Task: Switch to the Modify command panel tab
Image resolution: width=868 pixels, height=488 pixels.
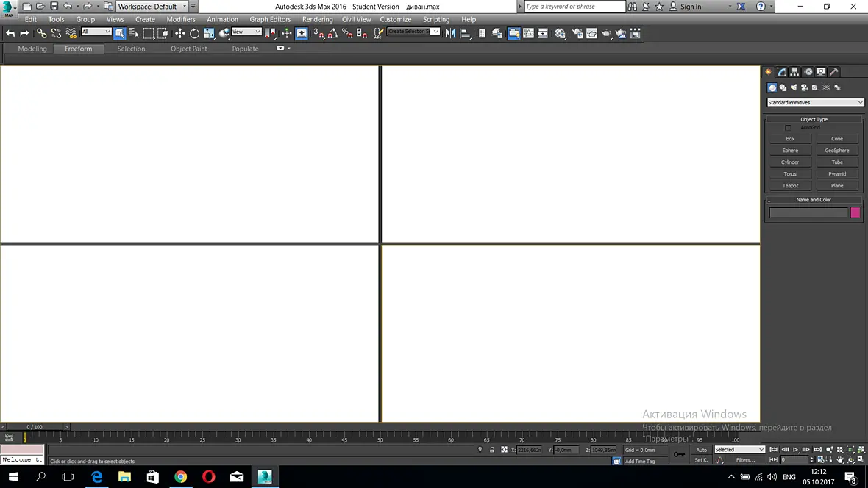Action: [x=782, y=72]
